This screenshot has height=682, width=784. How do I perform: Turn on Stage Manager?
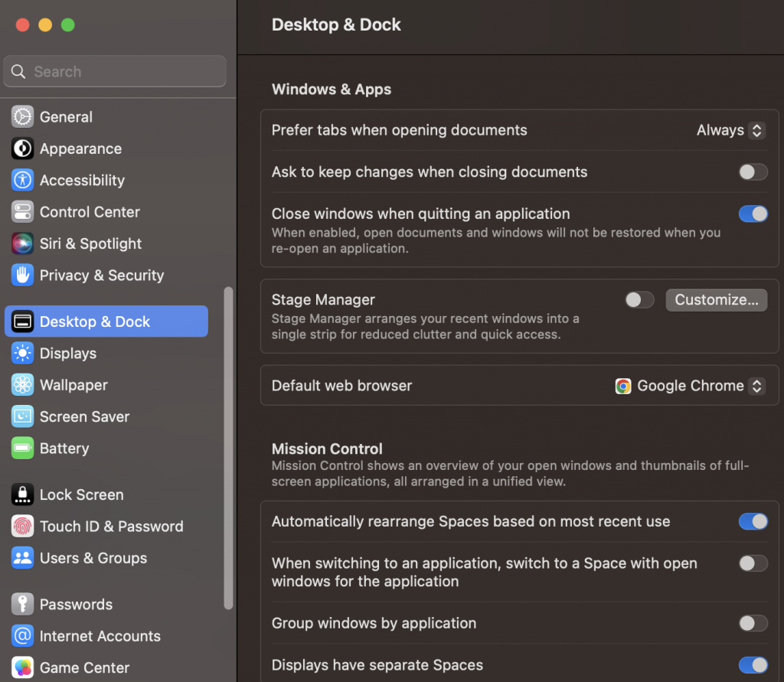point(639,299)
